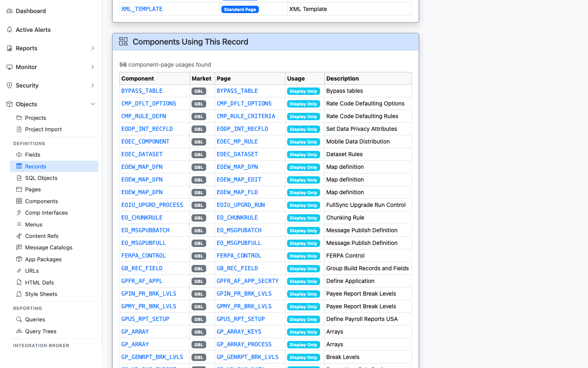Click the Reports document icon
This screenshot has width=588, height=368.
click(x=9, y=48)
